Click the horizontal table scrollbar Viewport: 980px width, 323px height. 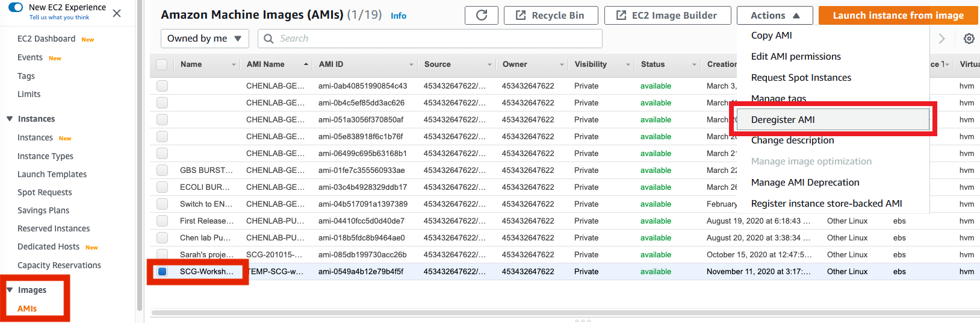pos(565,313)
